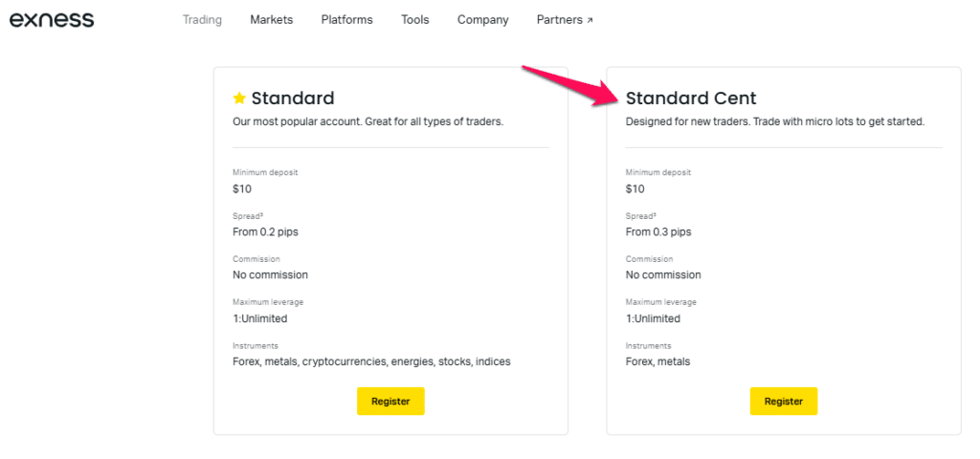Click Maximum leverage label in Standard card
The height and width of the screenshot is (459, 980).
point(268,302)
